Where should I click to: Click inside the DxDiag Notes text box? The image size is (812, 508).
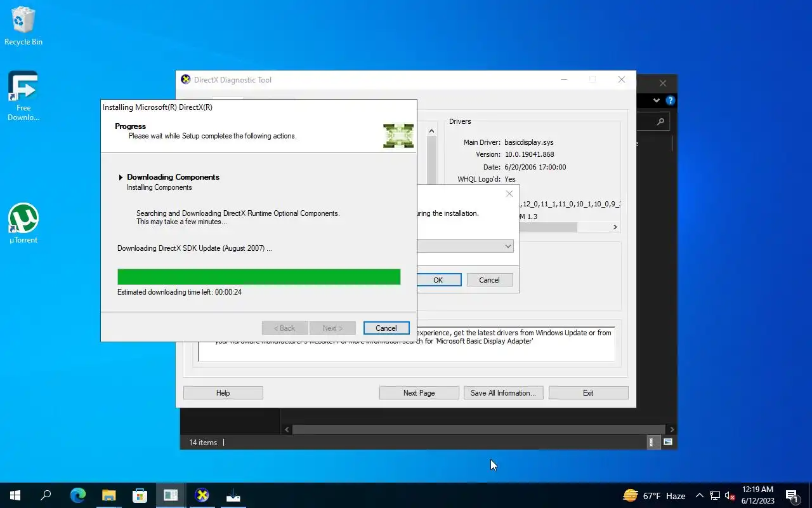pyautogui.click(x=407, y=344)
